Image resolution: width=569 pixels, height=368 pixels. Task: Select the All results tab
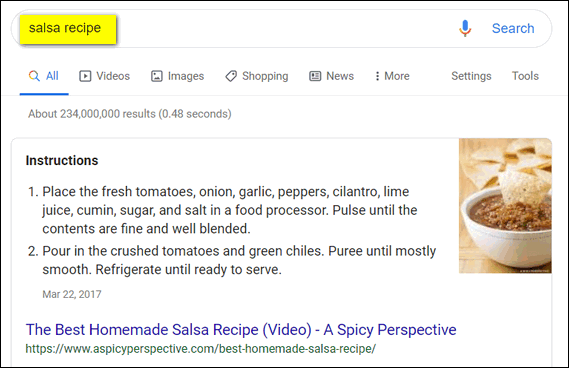click(44, 76)
